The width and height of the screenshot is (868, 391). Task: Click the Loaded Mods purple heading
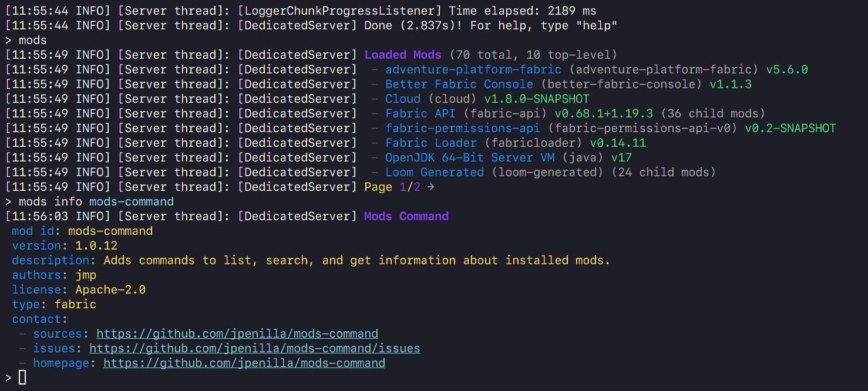click(x=402, y=55)
